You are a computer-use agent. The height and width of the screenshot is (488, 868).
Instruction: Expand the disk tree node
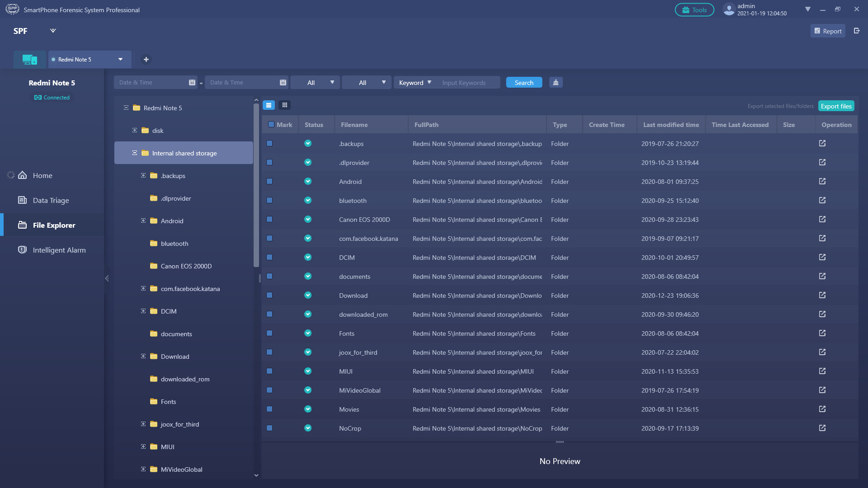pyautogui.click(x=135, y=130)
